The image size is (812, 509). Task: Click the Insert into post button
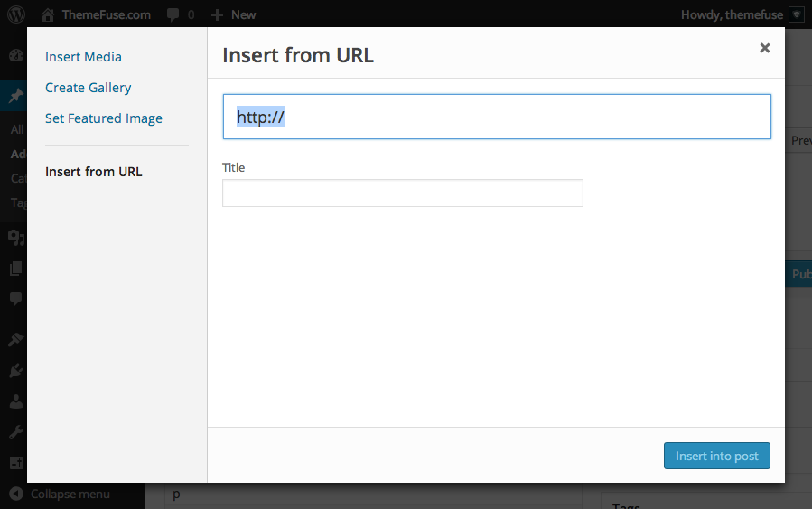point(717,456)
